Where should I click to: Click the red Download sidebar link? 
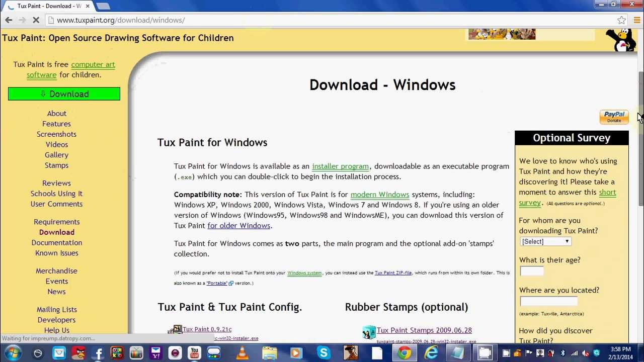[x=56, y=232]
